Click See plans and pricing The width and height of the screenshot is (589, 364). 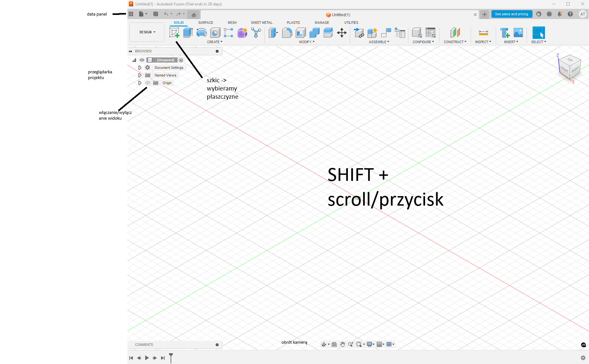tap(511, 14)
